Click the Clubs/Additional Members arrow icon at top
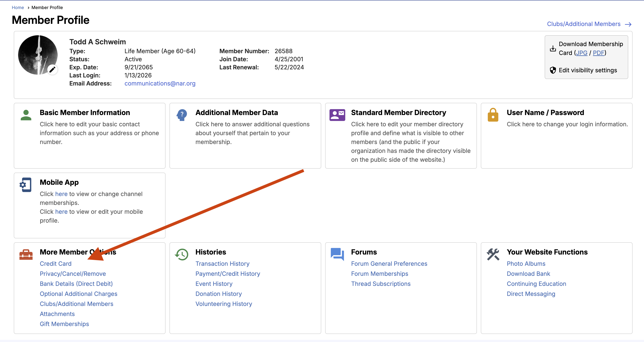644x342 pixels. (x=628, y=24)
